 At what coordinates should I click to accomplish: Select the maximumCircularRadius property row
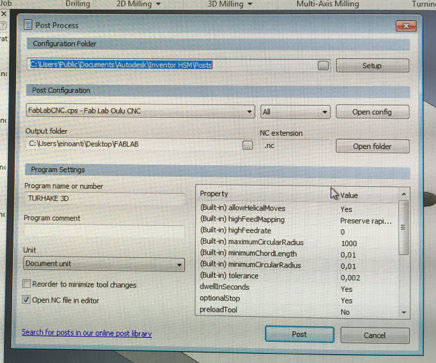point(298,243)
